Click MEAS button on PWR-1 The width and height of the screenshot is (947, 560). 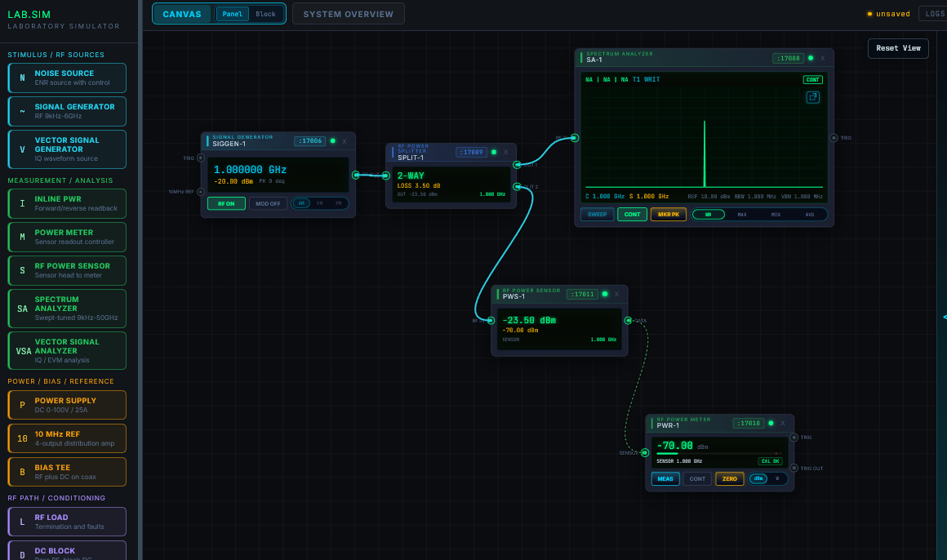665,479
